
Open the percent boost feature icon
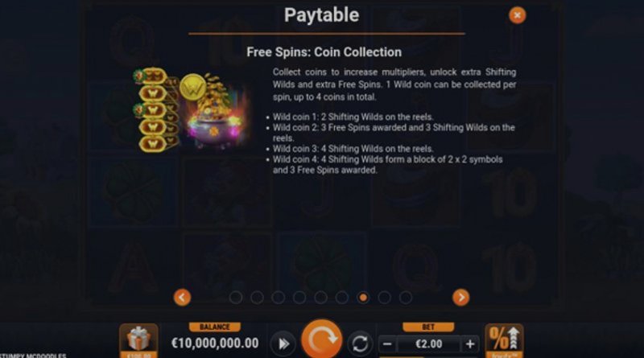click(x=504, y=340)
